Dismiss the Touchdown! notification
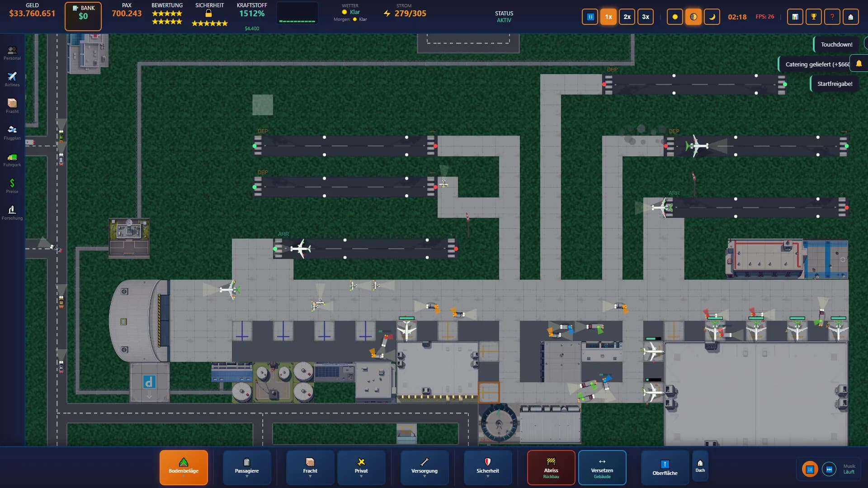The width and height of the screenshot is (868, 488). [x=836, y=44]
